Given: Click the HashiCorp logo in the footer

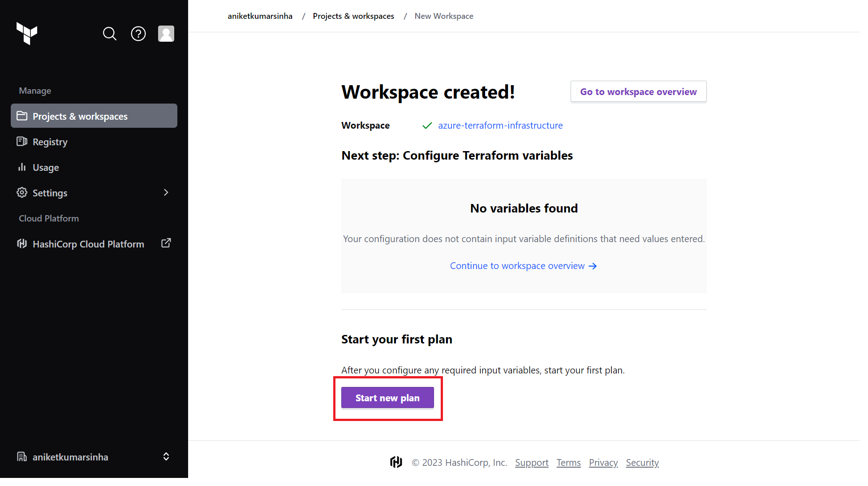Looking at the screenshot, I should pos(396,462).
